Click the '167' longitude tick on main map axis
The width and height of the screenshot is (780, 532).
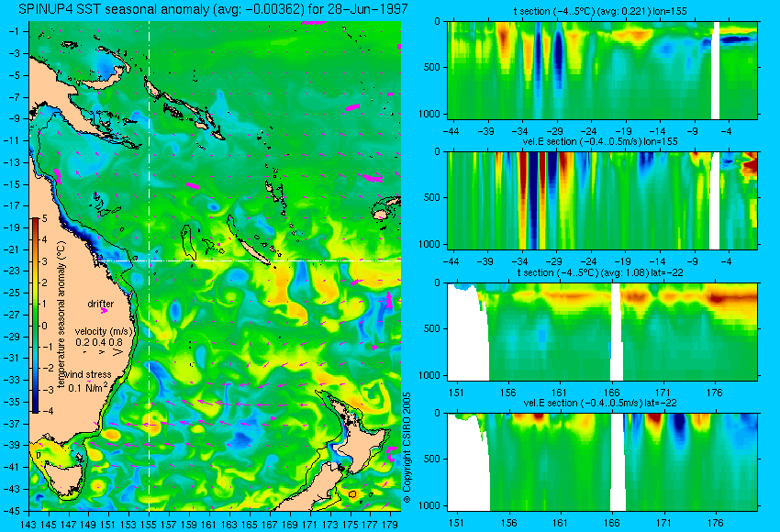pos(269,524)
